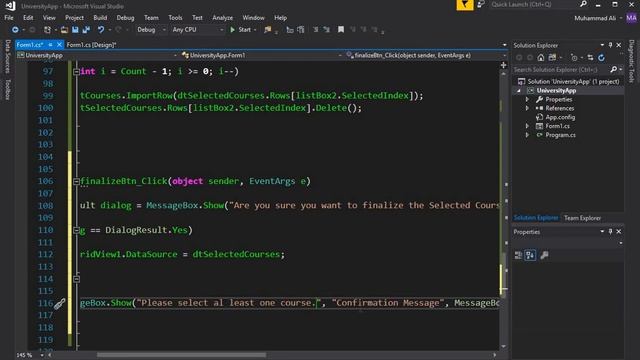Switch to the Form1.cs [Design] tab
Viewport: 640px width, 360px height.
91,45
